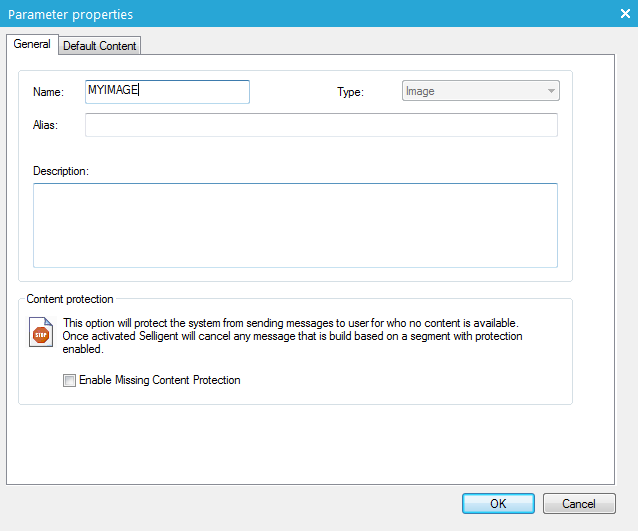Click the 'Alias:' field label
Viewport: 638px width, 531px height.
click(46, 125)
